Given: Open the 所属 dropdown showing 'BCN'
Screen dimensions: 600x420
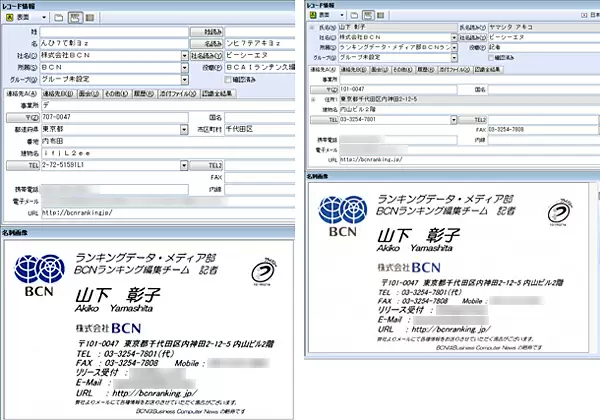Looking at the screenshot, I should click(184, 68).
